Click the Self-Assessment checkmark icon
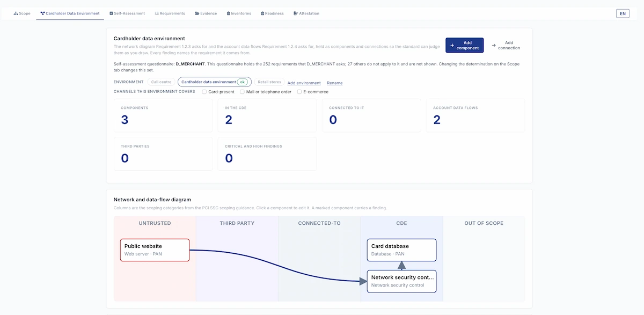This screenshot has height=315, width=644. [111, 13]
